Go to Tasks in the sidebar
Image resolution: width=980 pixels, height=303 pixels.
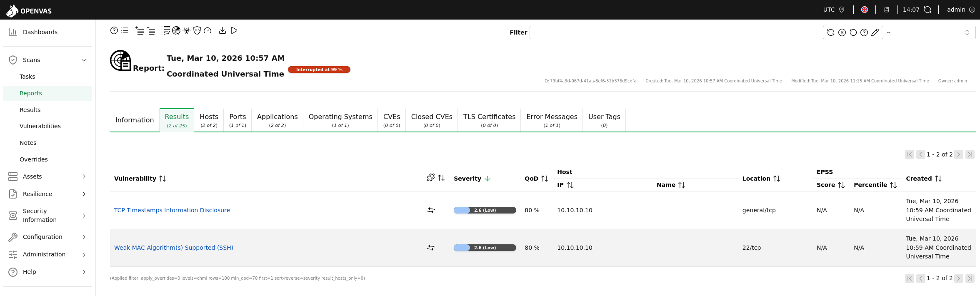(27, 77)
